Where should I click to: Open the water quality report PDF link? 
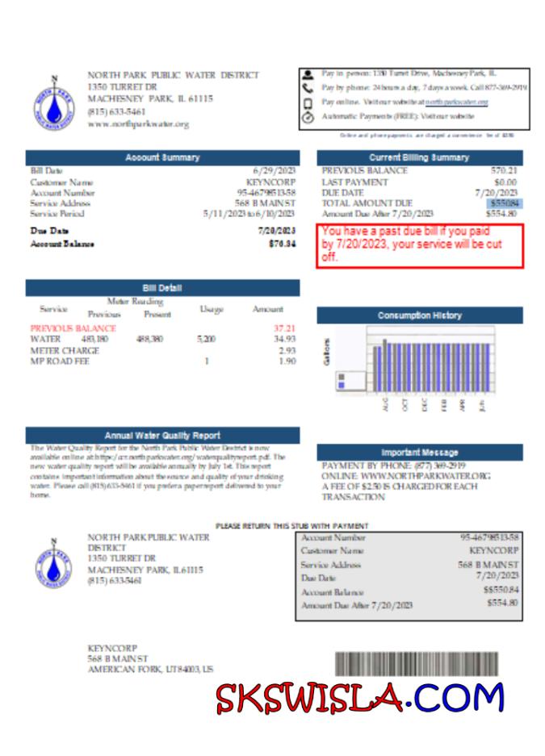pyautogui.click(x=186, y=457)
